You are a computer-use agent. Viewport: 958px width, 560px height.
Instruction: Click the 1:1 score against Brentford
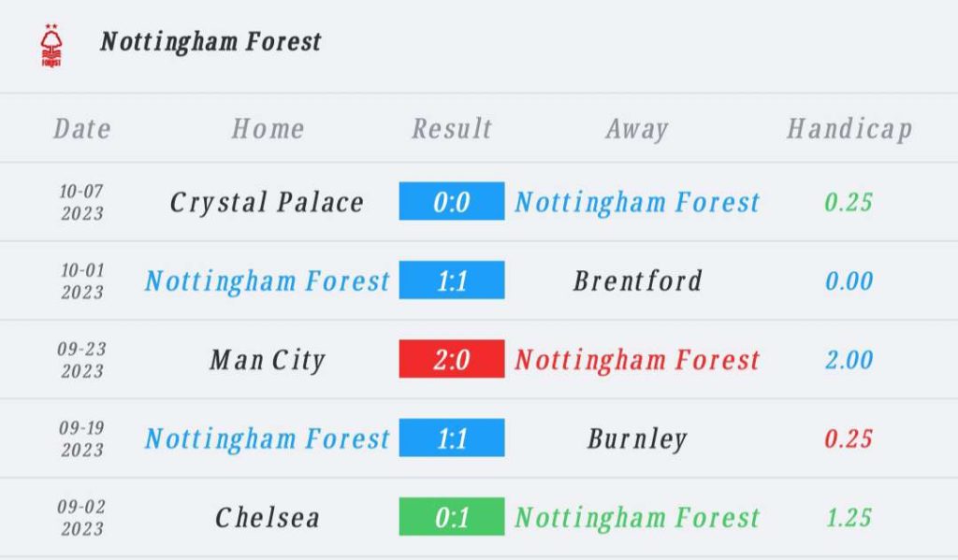pos(452,280)
